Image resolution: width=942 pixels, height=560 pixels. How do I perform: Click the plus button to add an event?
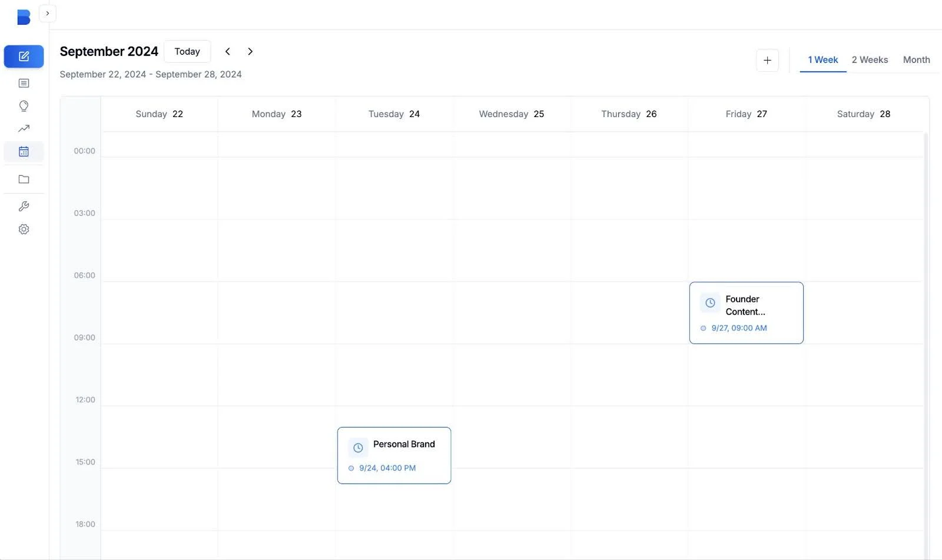click(767, 60)
